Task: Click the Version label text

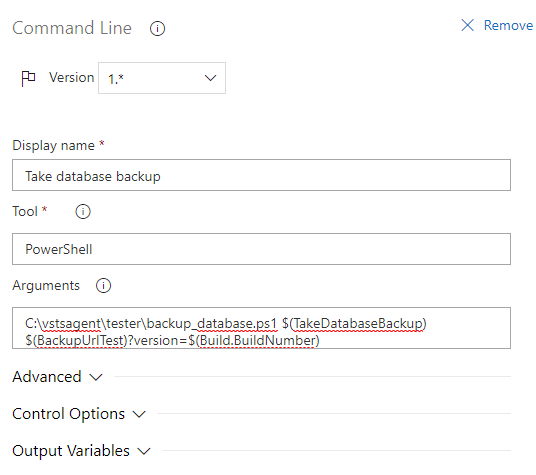Action: point(71,78)
